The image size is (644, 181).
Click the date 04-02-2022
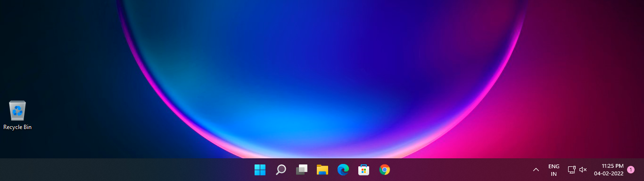click(609, 173)
